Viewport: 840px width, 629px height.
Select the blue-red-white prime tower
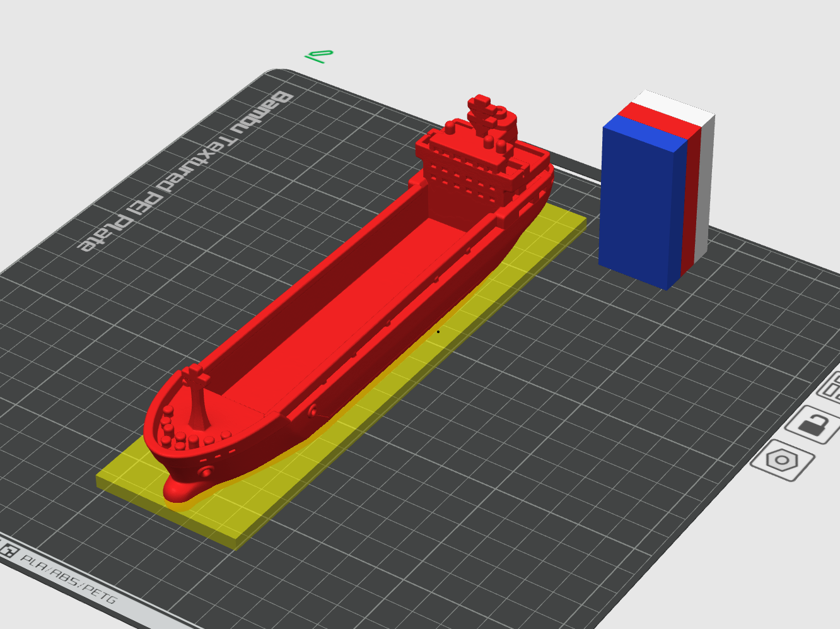(x=656, y=189)
